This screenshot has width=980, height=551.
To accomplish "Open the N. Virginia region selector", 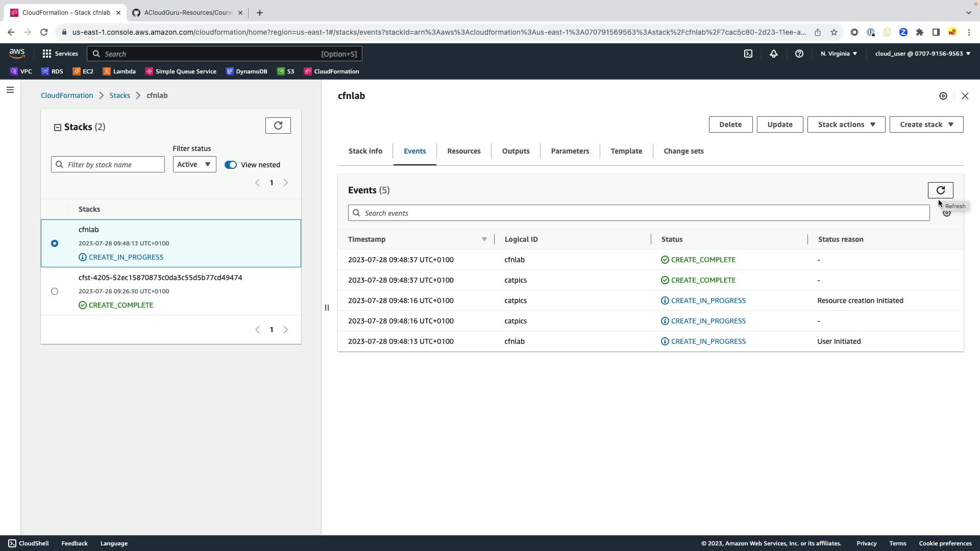I will point(839,54).
